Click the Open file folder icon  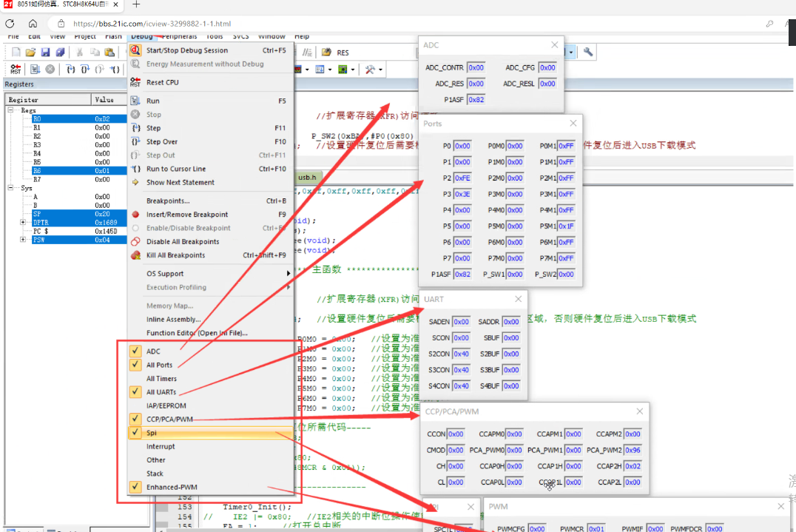(x=30, y=53)
